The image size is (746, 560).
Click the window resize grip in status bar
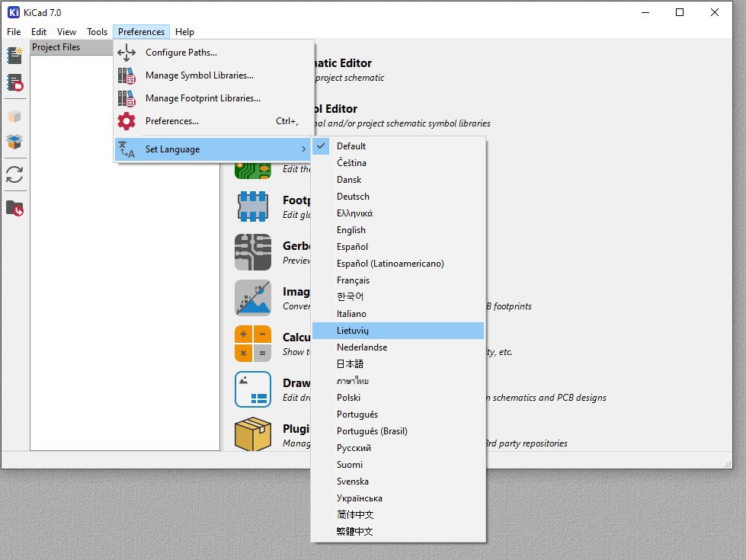point(728,464)
